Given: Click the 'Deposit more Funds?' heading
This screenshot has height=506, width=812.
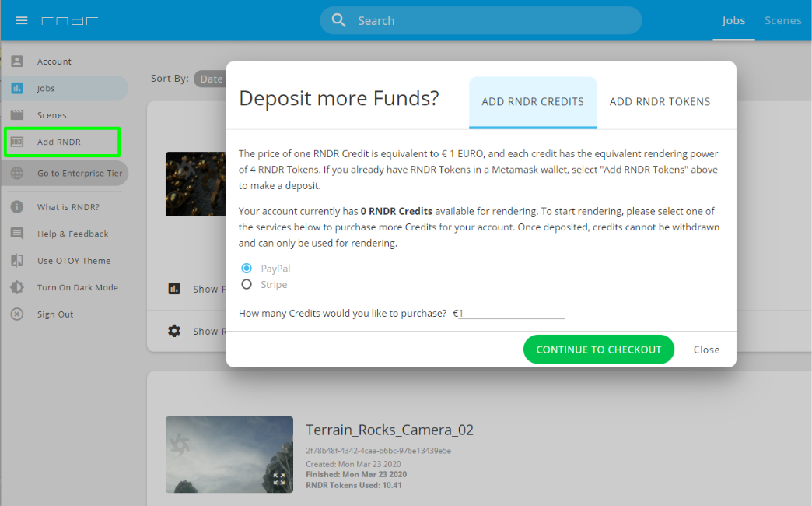Looking at the screenshot, I should click(x=338, y=99).
